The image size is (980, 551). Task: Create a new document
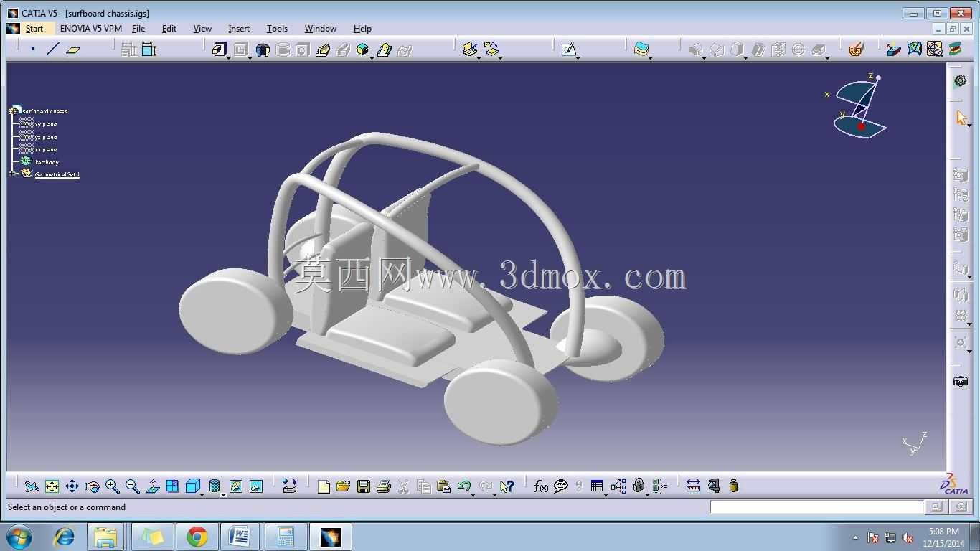pyautogui.click(x=324, y=486)
